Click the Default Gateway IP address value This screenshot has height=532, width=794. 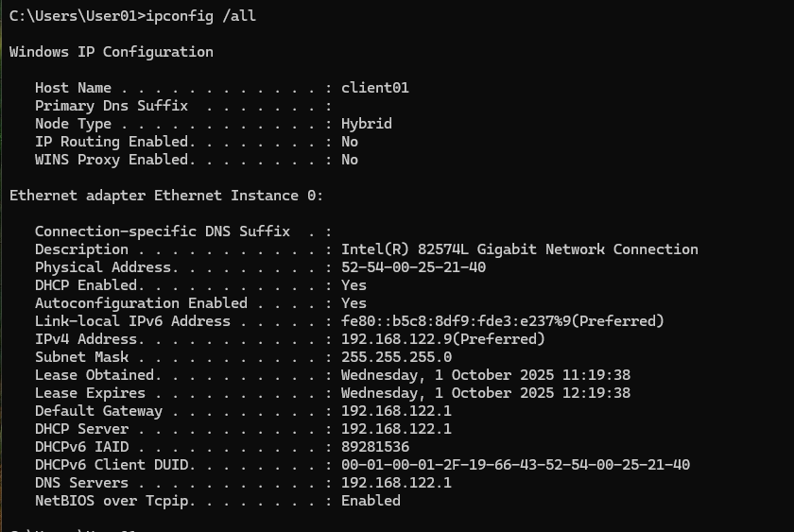click(396, 411)
